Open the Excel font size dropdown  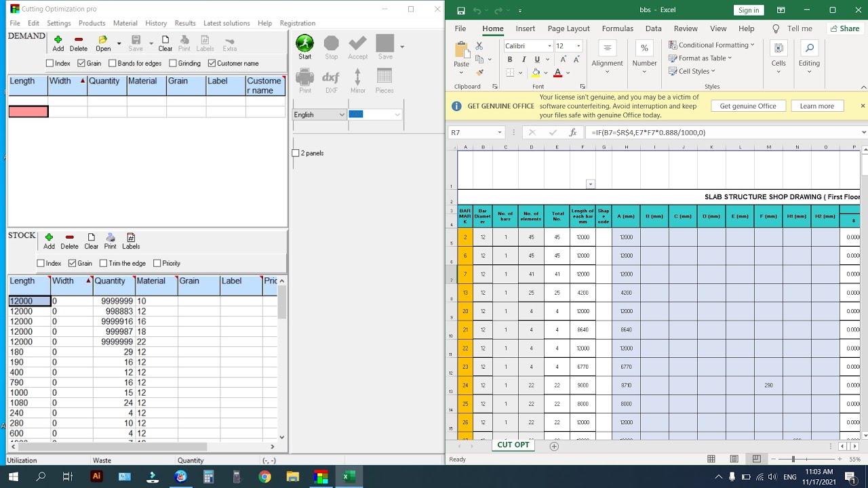click(x=578, y=46)
